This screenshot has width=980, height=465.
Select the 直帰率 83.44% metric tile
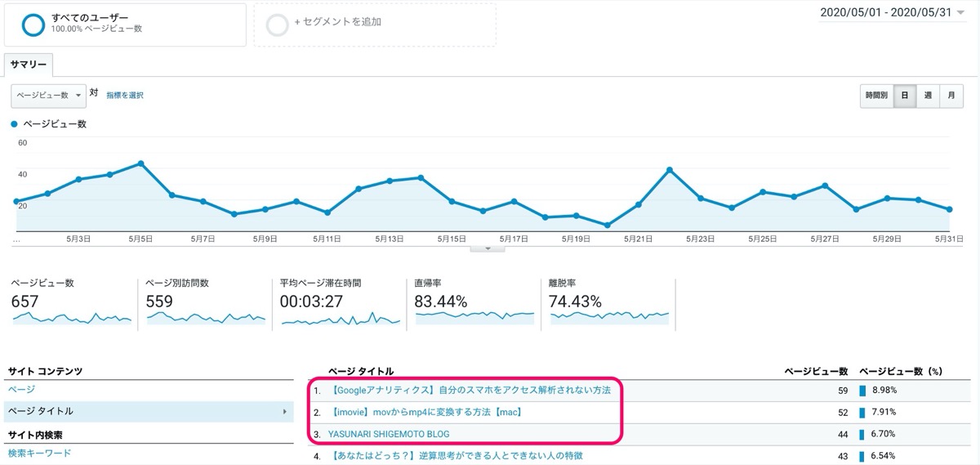[474, 303]
